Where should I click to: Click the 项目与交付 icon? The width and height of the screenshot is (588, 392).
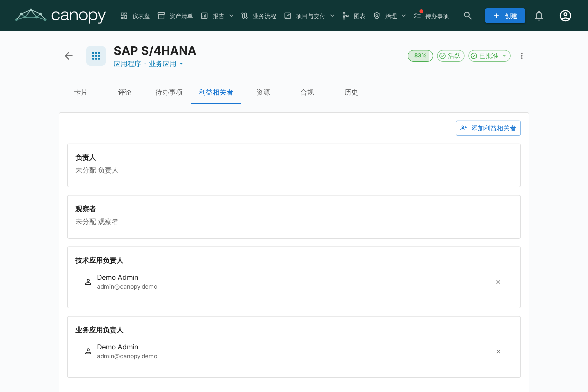pos(287,16)
